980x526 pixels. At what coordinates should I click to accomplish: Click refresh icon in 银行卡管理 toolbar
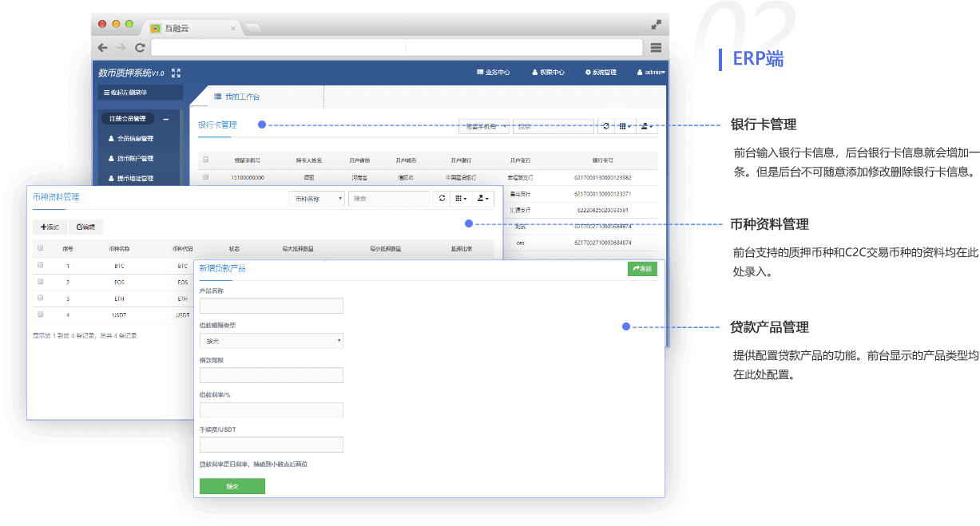point(606,126)
